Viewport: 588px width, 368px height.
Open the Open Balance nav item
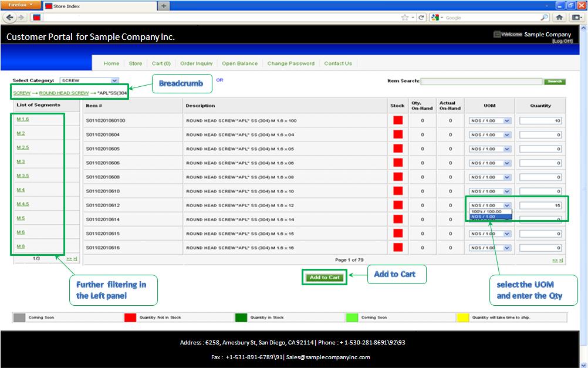point(239,63)
